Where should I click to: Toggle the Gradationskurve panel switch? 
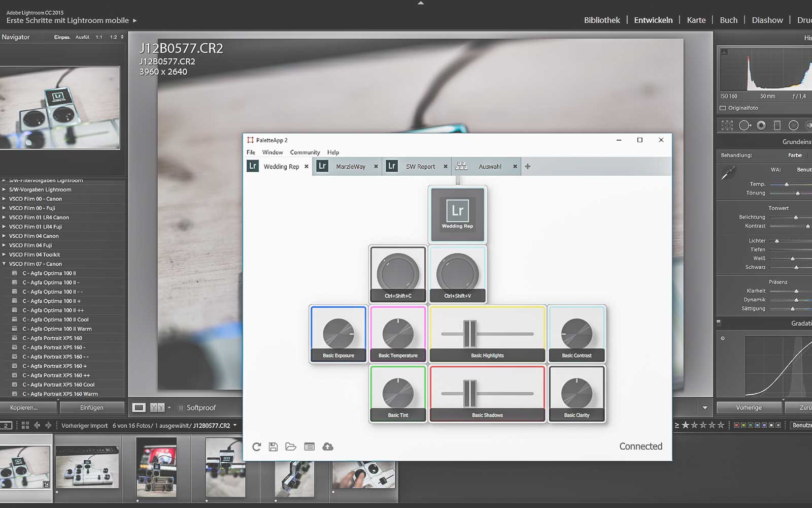719,322
